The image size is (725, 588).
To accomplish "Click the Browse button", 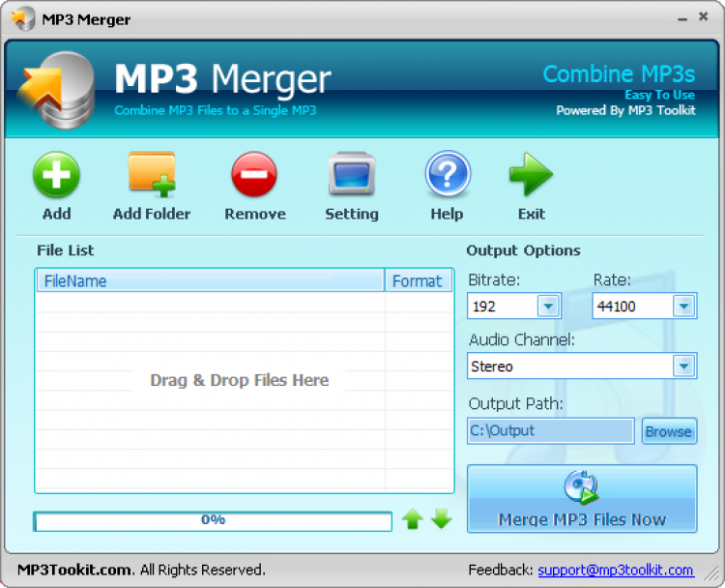I will (x=669, y=431).
